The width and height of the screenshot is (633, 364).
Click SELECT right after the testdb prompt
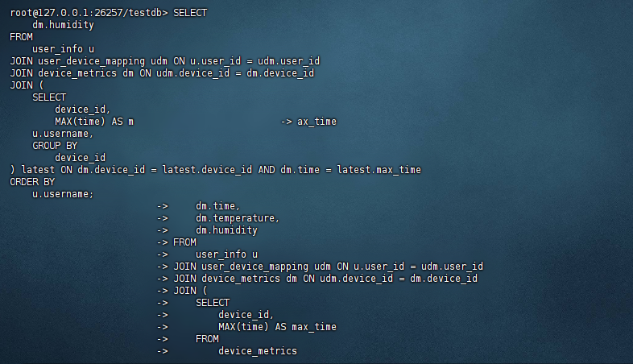pyautogui.click(x=190, y=14)
